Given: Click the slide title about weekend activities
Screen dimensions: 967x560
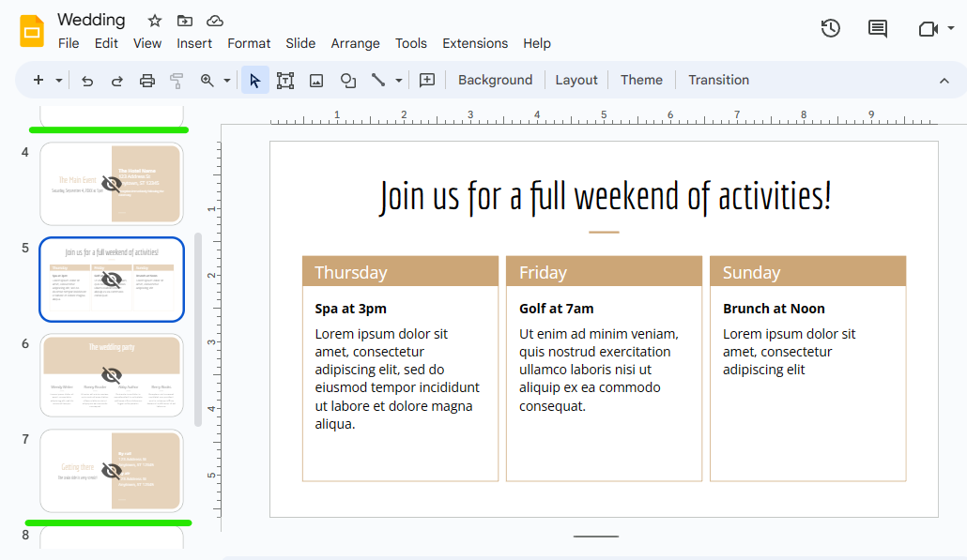Looking at the screenshot, I should tap(605, 197).
